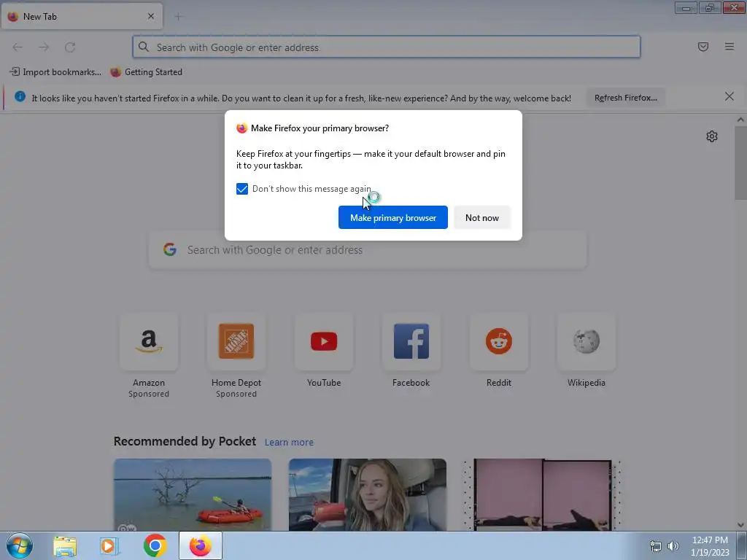
Task: Click the search magnifier in address bar
Action: coord(144,47)
